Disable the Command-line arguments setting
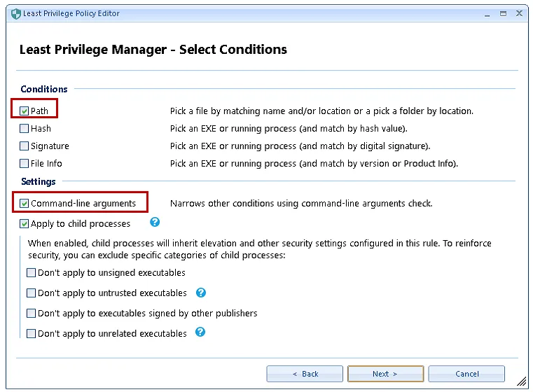533x392 pixels. pos(25,204)
